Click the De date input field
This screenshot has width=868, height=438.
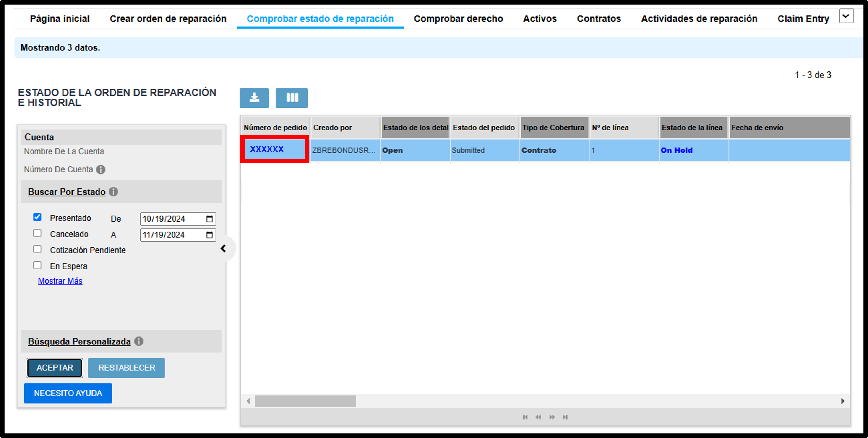178,219
